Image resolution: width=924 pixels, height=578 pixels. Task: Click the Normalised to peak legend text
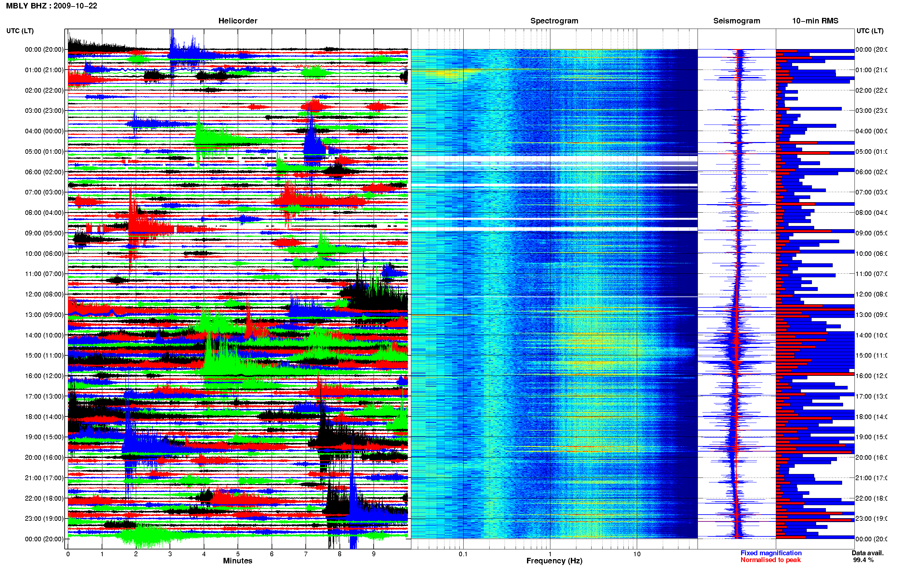tap(770, 560)
